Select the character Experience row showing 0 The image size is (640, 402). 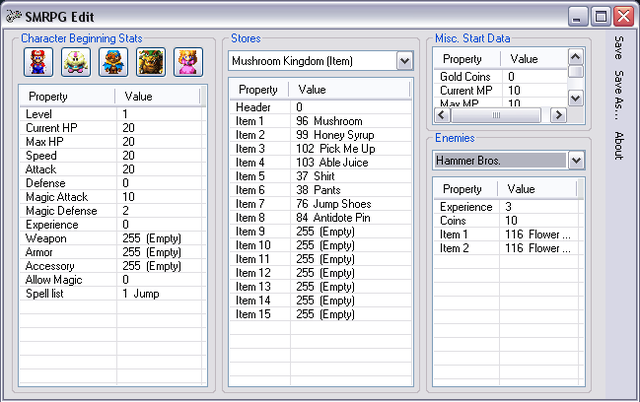[111, 225]
